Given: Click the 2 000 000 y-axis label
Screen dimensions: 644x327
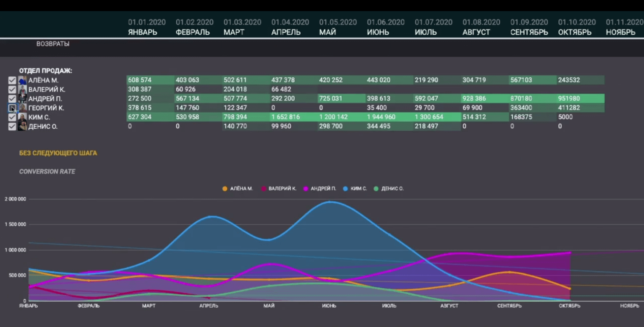Looking at the screenshot, I should (16, 199).
